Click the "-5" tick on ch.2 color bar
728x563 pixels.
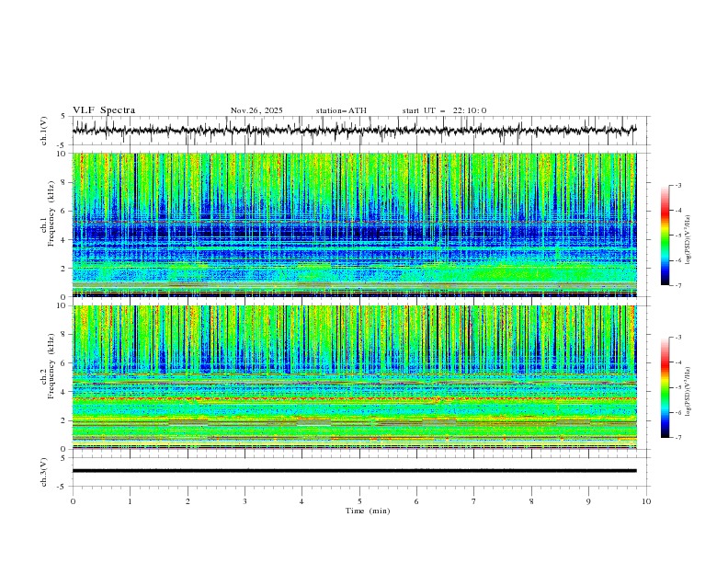pyautogui.click(x=677, y=387)
